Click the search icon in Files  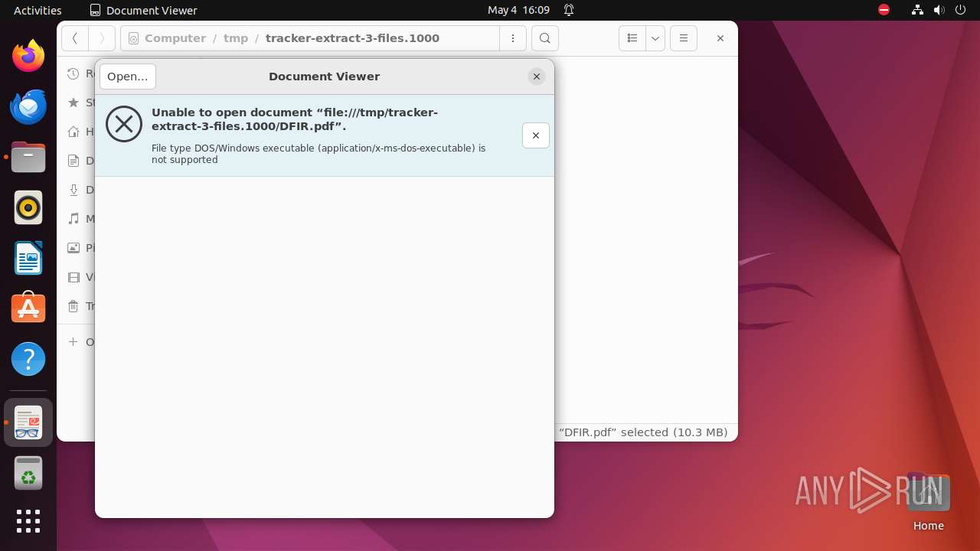pyautogui.click(x=544, y=38)
